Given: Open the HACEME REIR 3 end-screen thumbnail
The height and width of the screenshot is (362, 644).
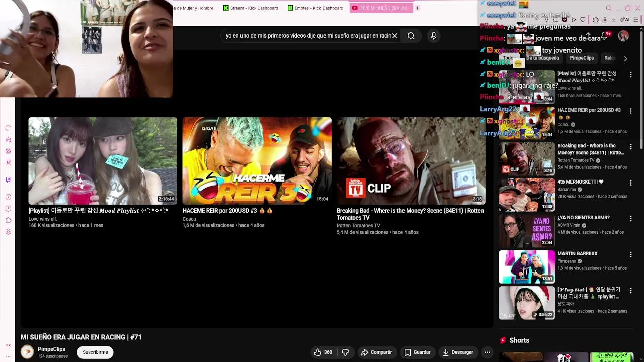Looking at the screenshot, I should pos(257,160).
